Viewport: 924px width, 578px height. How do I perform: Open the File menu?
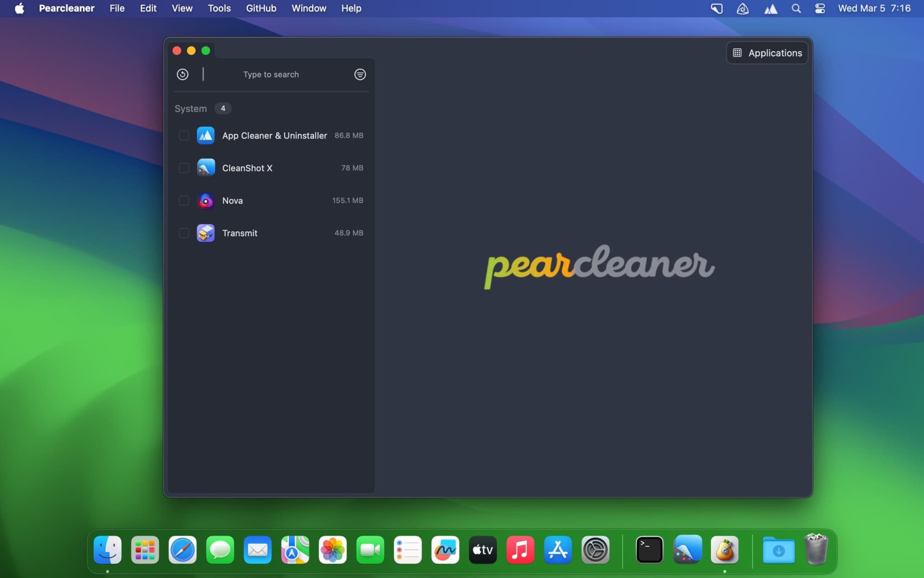pyautogui.click(x=117, y=8)
